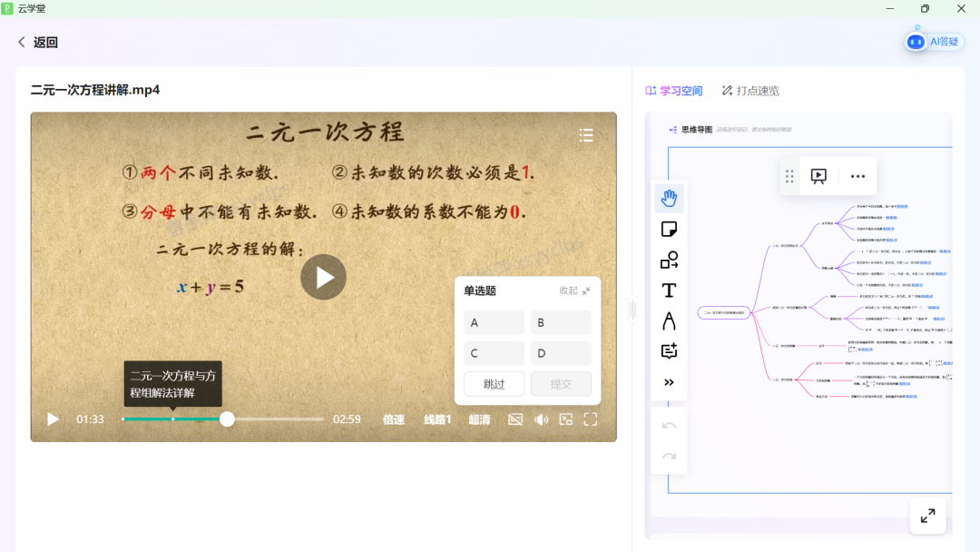Open 线路1 line selector
Image resolution: width=980 pixels, height=552 pixels.
coord(436,419)
